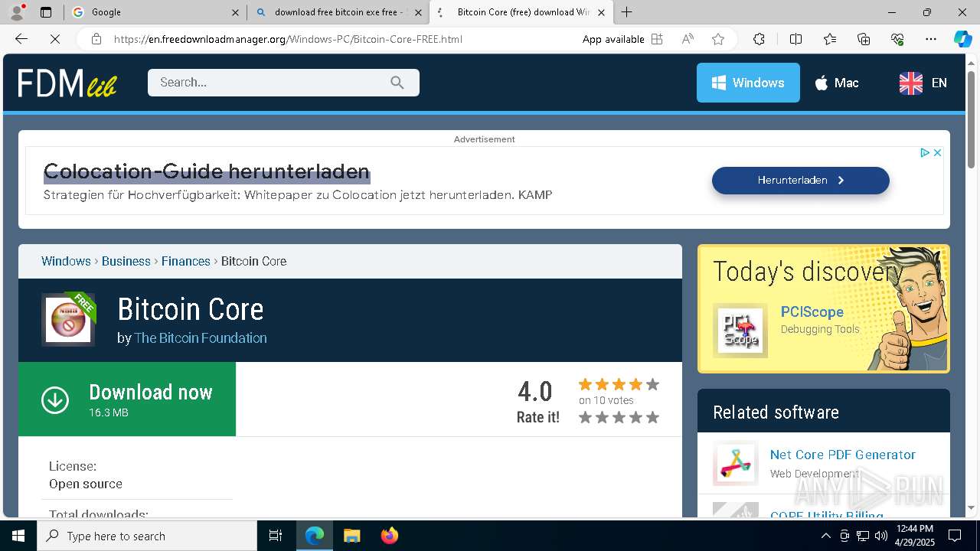Rate it with the first star
Viewport: 980px width, 551px height.
(585, 417)
